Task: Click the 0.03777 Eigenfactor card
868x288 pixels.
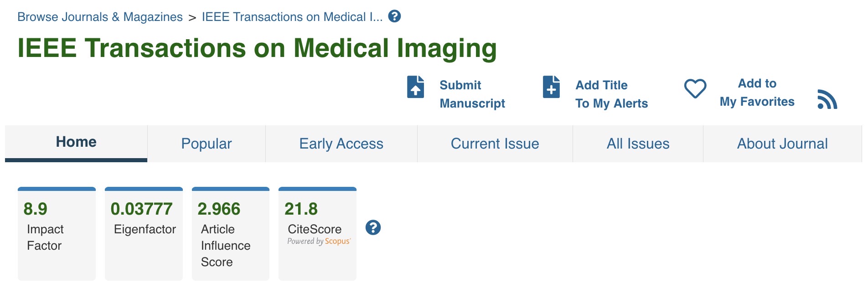Action: (x=144, y=233)
